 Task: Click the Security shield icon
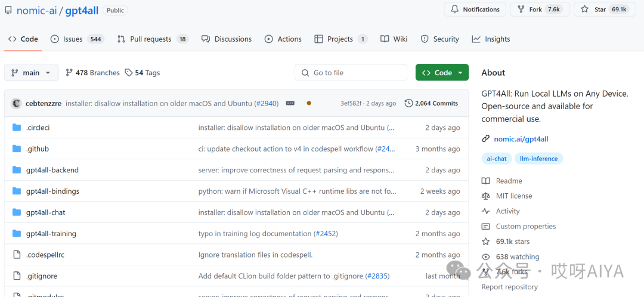pos(425,39)
